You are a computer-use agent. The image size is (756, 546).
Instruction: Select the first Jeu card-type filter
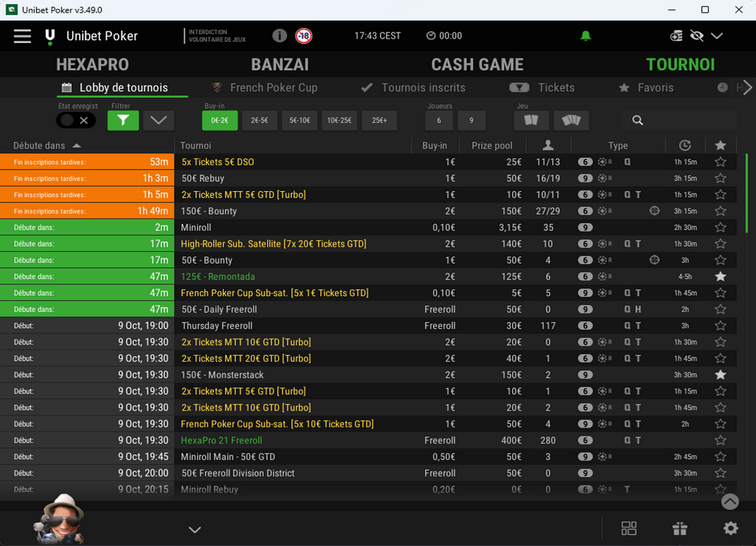[x=531, y=120]
